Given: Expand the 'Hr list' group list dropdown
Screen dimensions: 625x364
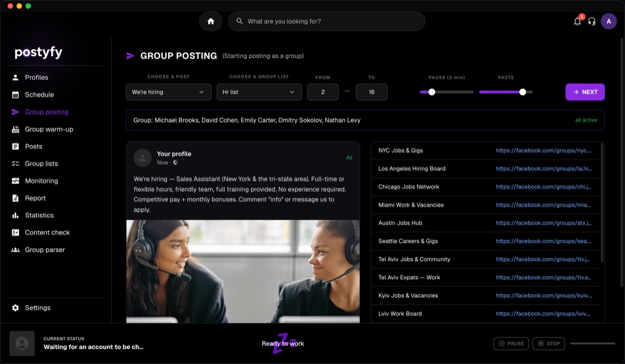Looking at the screenshot, I should point(259,92).
